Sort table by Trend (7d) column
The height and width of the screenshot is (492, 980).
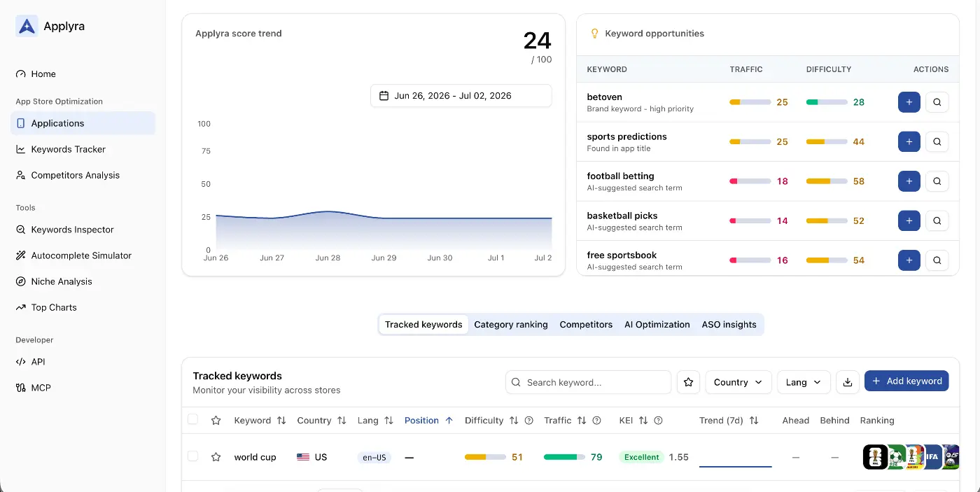click(729, 421)
